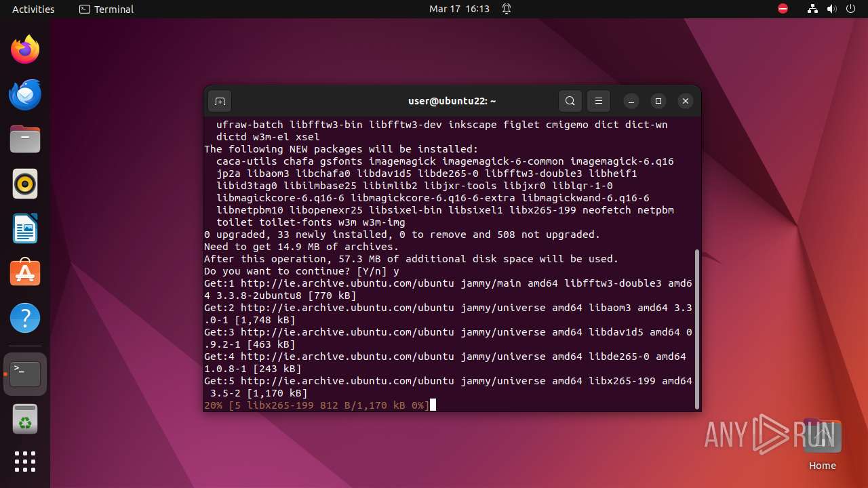Open the Terminal app menu in top bar

106,9
